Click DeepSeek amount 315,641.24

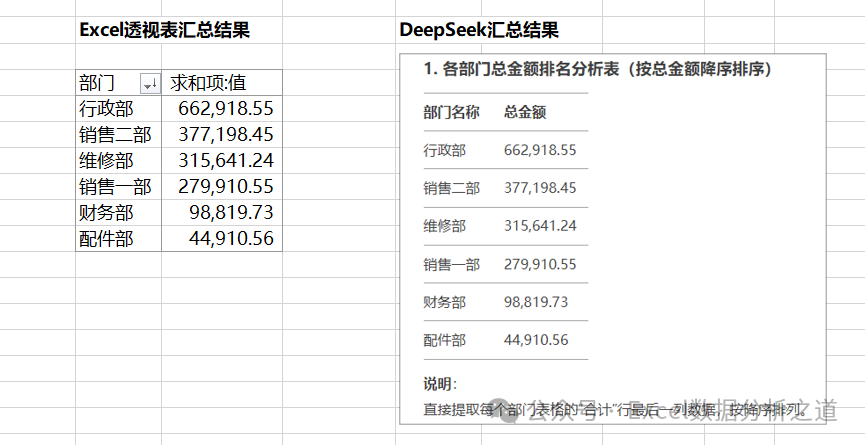[540, 226]
